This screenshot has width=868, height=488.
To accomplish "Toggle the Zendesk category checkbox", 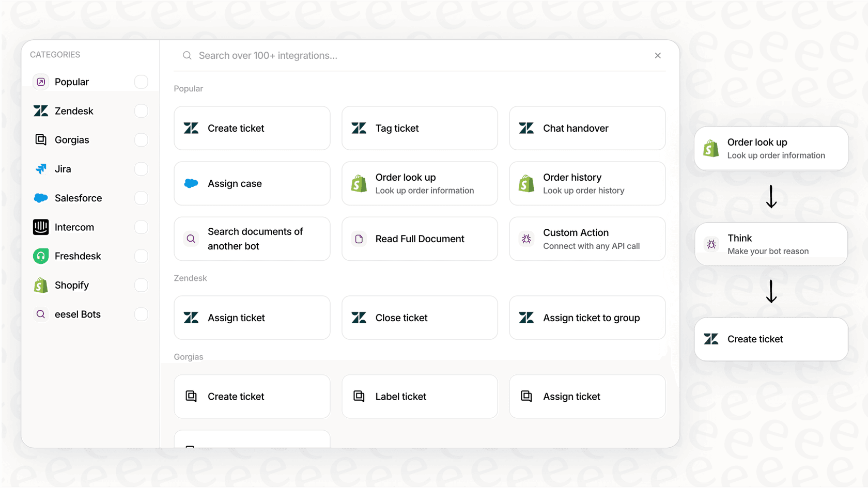I will pyautogui.click(x=141, y=111).
